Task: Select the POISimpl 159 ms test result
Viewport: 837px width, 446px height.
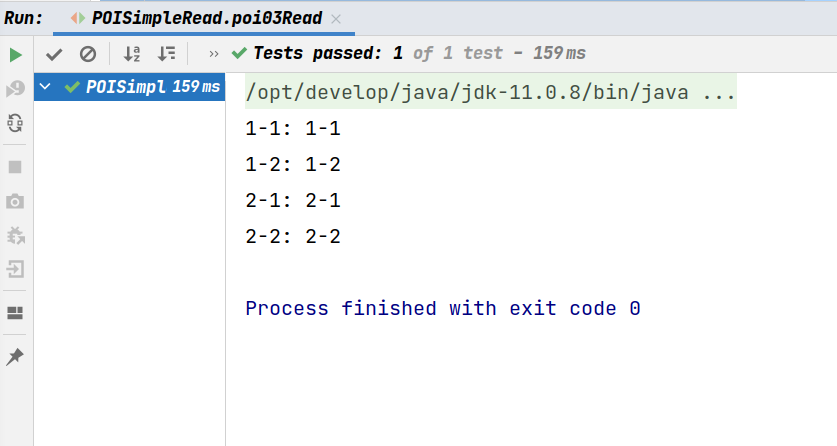Action: 129,87
